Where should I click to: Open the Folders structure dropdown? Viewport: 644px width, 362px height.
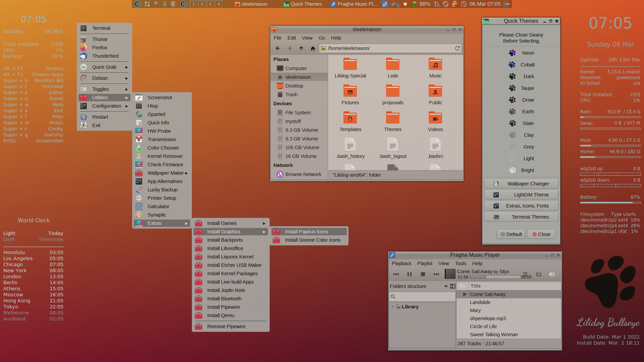[446, 286]
